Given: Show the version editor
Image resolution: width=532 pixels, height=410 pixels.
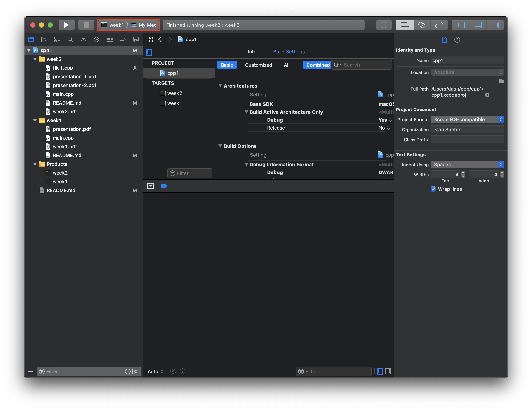Looking at the screenshot, I should 439,25.
